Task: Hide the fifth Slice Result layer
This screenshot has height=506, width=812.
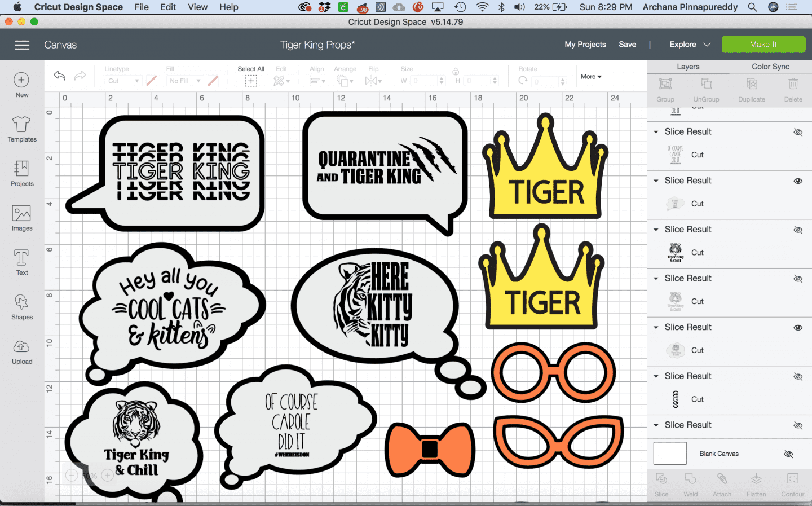Action: [798, 328]
